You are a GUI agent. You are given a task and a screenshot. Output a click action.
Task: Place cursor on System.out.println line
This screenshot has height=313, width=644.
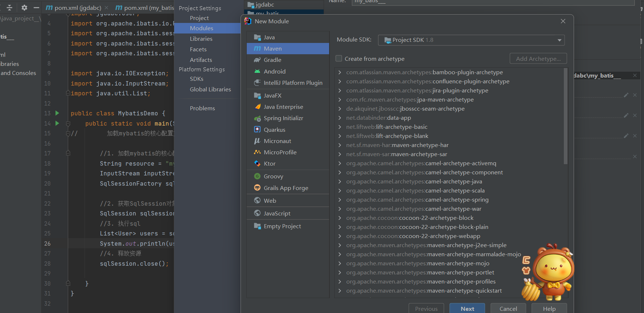click(137, 243)
